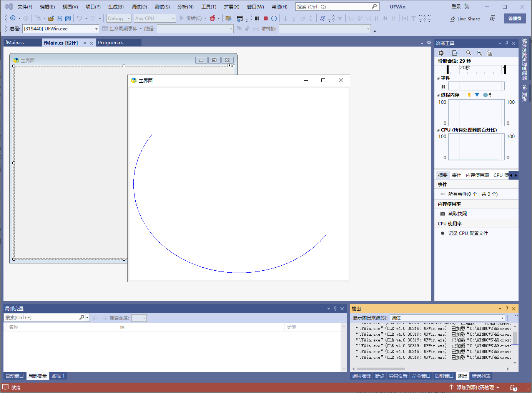This screenshot has width=532, height=393.
Task: Pin the 诊断工具 panel with the pushpin icon
Action: coord(507,43)
